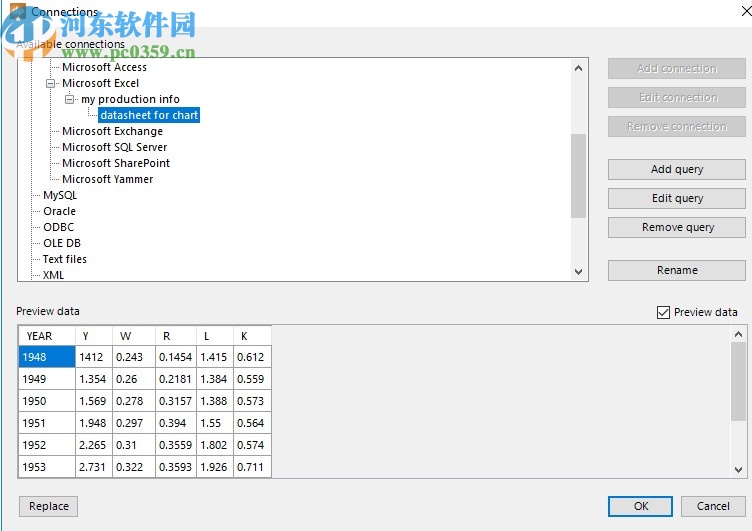Select the 1951 year cell
752x531 pixels.
tap(47, 423)
